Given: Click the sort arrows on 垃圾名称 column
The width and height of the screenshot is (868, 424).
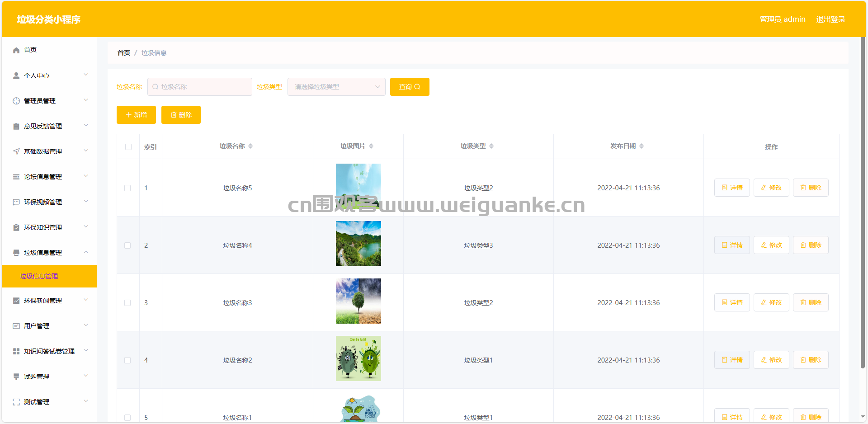Looking at the screenshot, I should (x=250, y=146).
